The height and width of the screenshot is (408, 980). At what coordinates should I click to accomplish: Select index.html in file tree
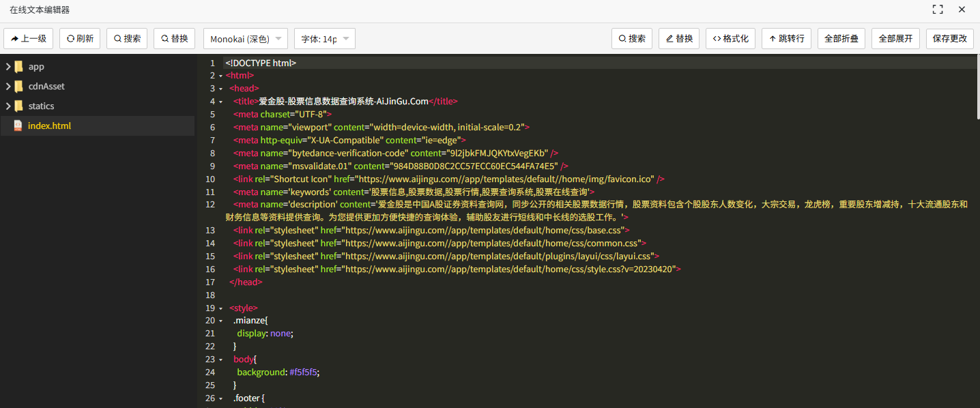(49, 126)
